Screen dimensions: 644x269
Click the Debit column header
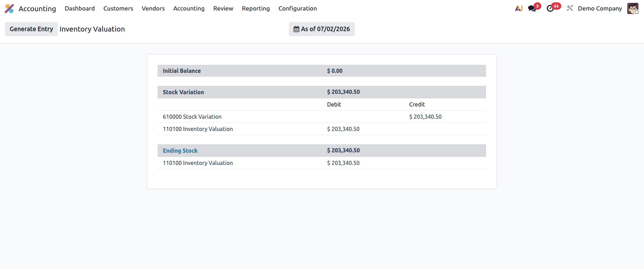point(334,104)
